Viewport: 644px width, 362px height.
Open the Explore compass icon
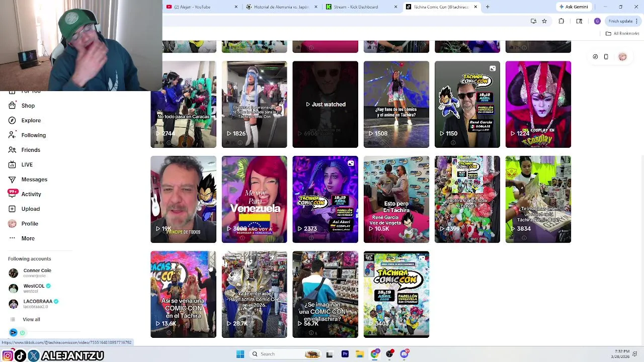(x=13, y=120)
